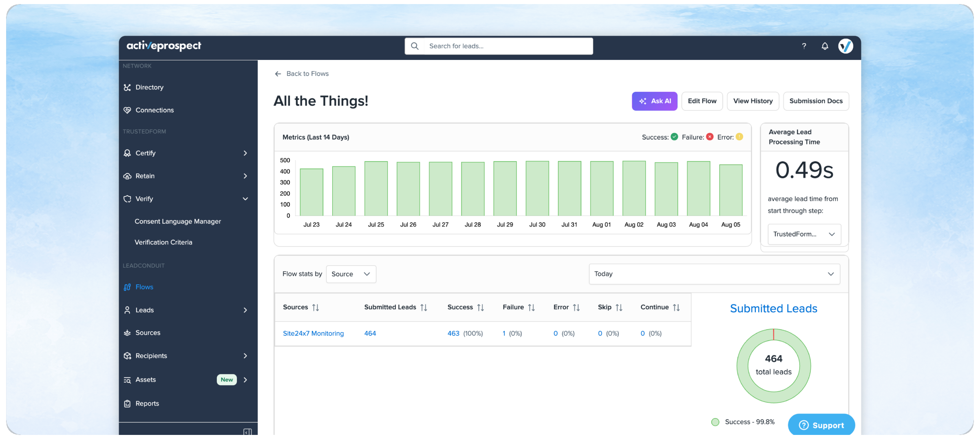Screen dimensions: 980x439
Task: Click the Flows sidebar icon
Action: [x=127, y=287]
